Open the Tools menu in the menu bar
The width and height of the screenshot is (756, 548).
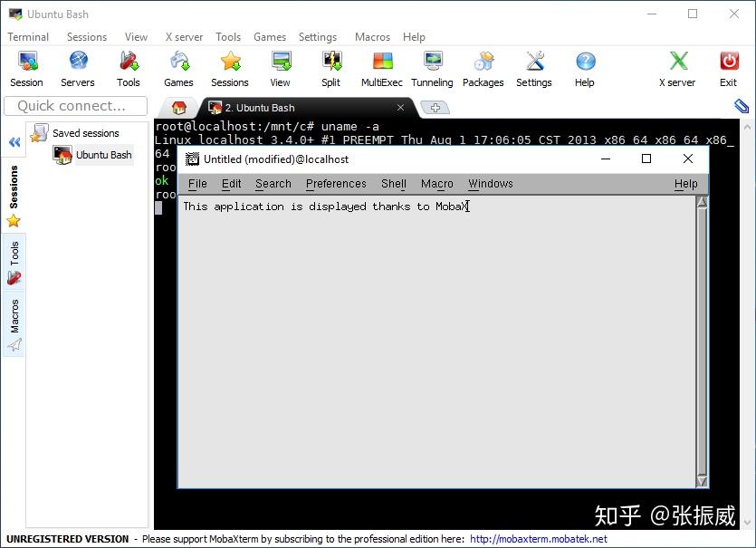click(x=228, y=37)
